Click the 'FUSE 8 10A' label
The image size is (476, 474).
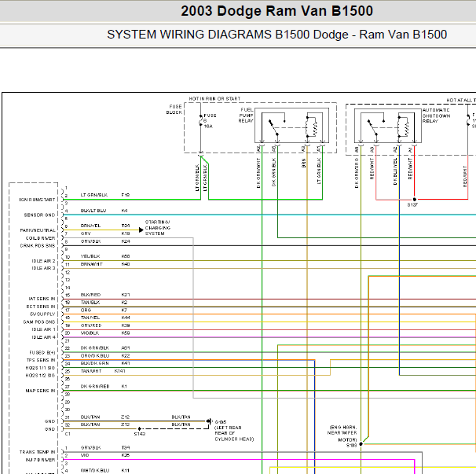pos(210,121)
